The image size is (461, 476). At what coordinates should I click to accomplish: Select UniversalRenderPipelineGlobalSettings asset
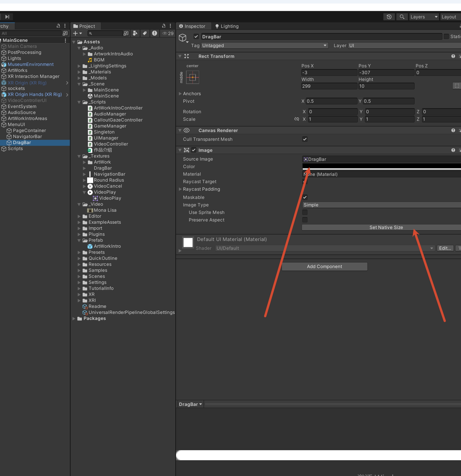132,312
